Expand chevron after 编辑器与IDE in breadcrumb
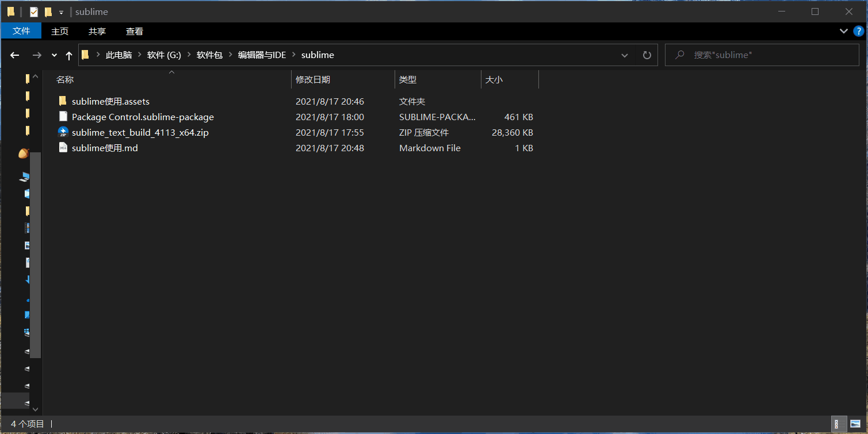Image resolution: width=868 pixels, height=434 pixels. pyautogui.click(x=294, y=55)
